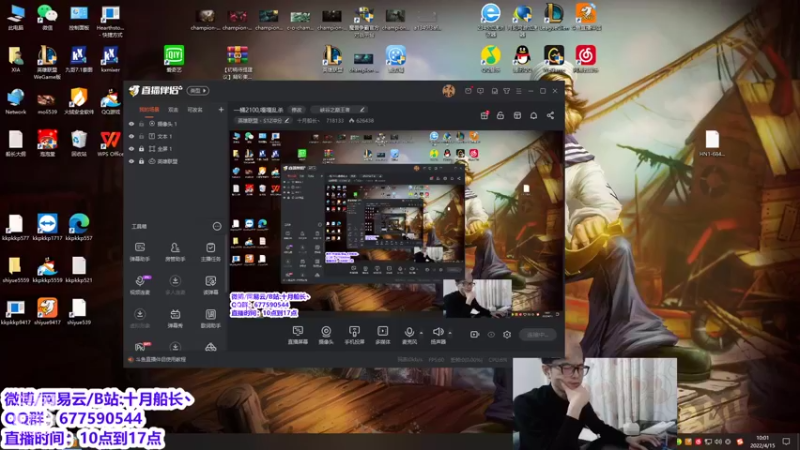Add a 手机投屏 phone casting source
This screenshot has height=450, width=800.
(354, 335)
